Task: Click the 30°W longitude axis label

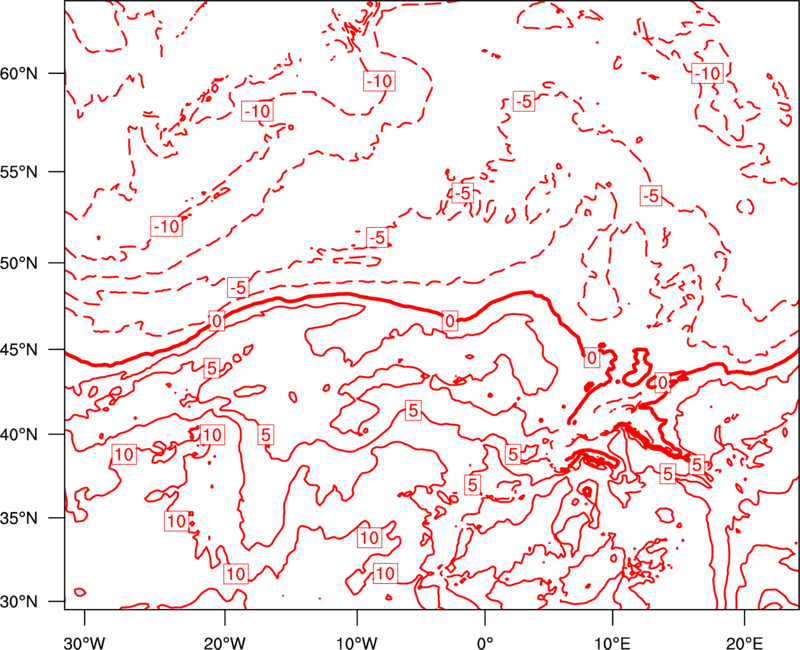Action: coord(85,643)
